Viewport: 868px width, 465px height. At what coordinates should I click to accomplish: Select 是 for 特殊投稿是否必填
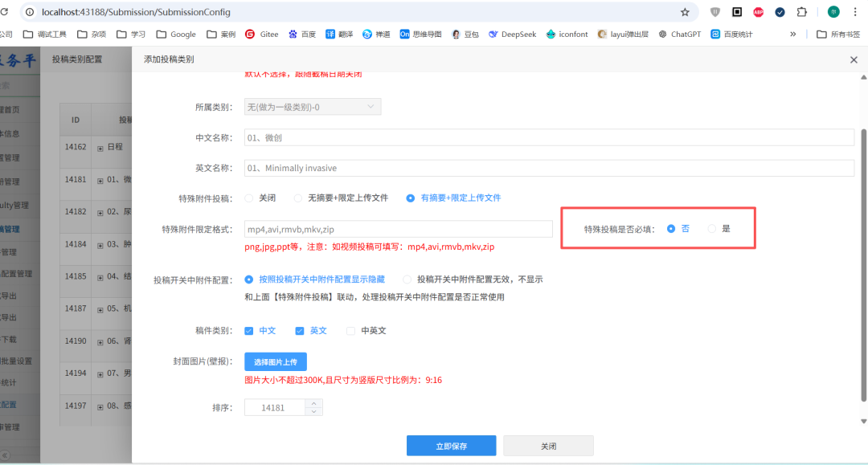click(712, 229)
